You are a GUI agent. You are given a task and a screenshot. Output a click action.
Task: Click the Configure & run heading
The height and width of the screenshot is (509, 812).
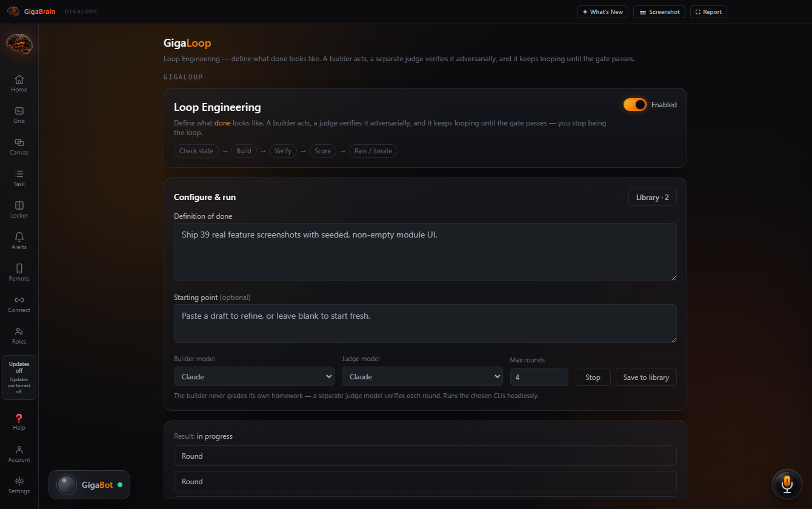205,197
